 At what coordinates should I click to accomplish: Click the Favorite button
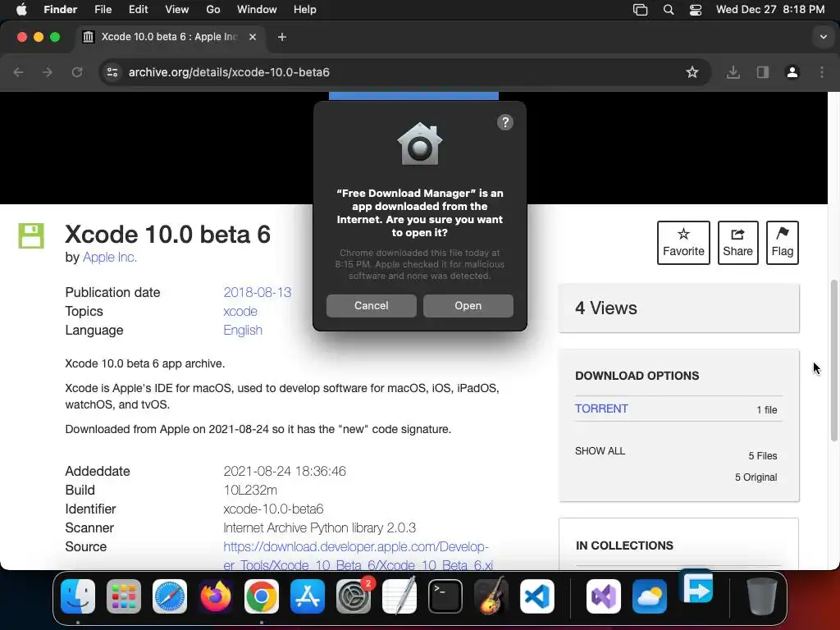[683, 243]
